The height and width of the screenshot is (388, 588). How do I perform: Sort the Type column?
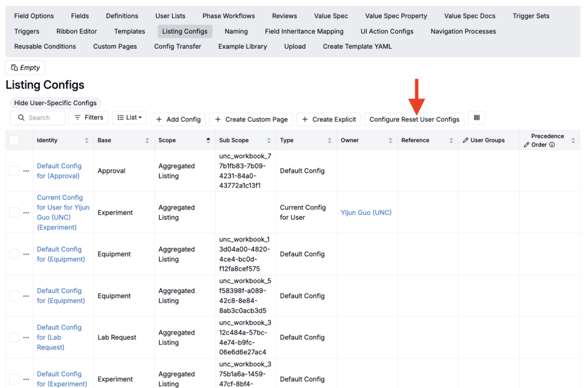[x=329, y=141]
